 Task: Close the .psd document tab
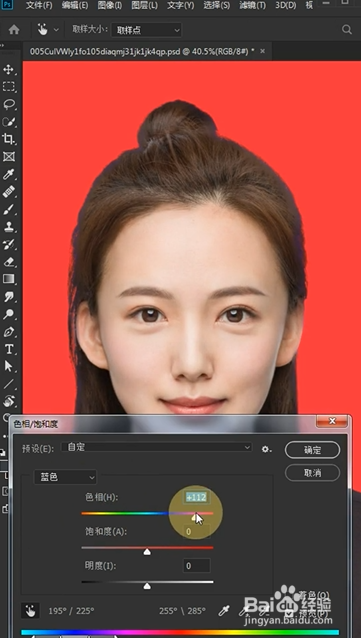[263, 51]
